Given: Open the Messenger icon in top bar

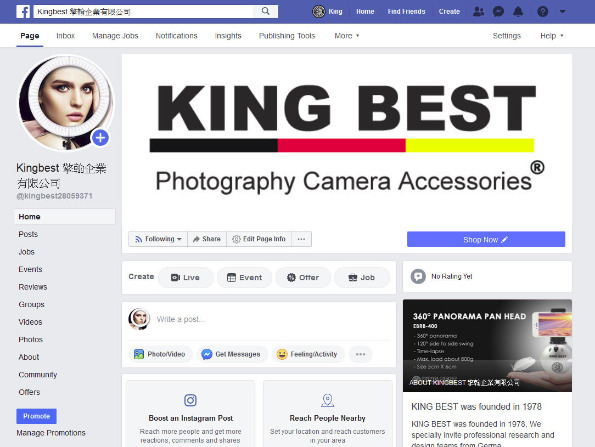Looking at the screenshot, I should tap(498, 12).
